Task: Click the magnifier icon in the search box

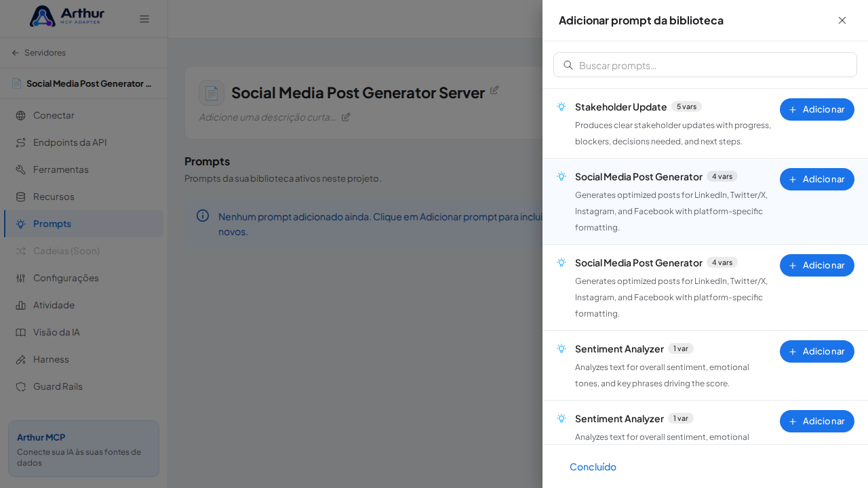Action: [568, 65]
